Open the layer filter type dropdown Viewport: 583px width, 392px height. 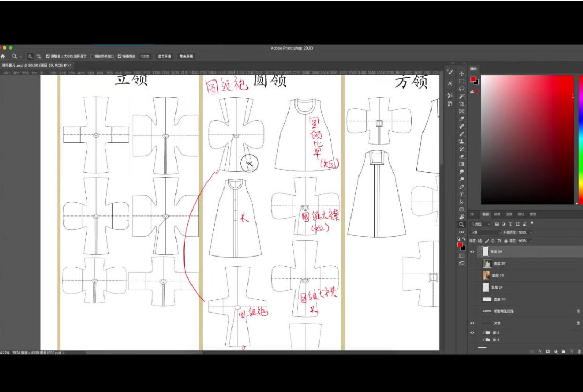tap(480, 224)
